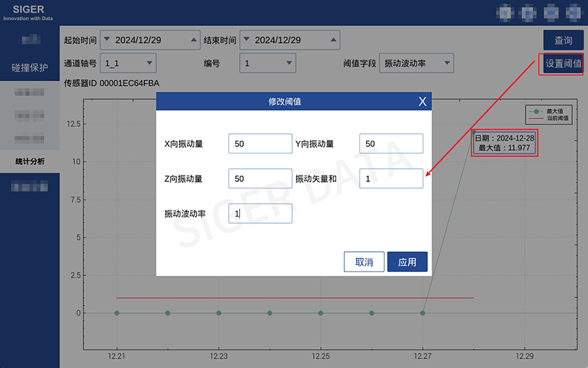Click the 查询 query button
This screenshot has height=368, width=588.
click(x=563, y=40)
